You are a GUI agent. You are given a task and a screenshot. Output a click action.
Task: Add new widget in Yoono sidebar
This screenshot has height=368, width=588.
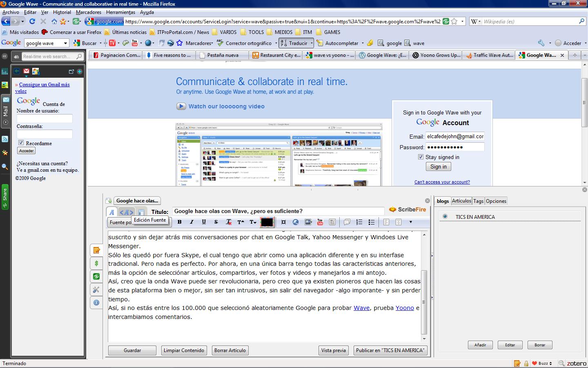click(x=79, y=72)
